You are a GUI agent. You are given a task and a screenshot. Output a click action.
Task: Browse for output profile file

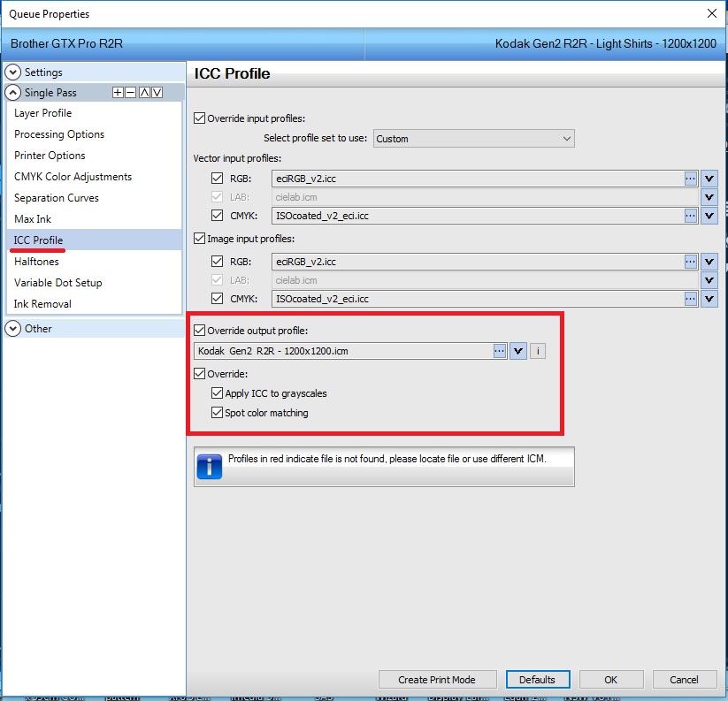[x=499, y=351]
